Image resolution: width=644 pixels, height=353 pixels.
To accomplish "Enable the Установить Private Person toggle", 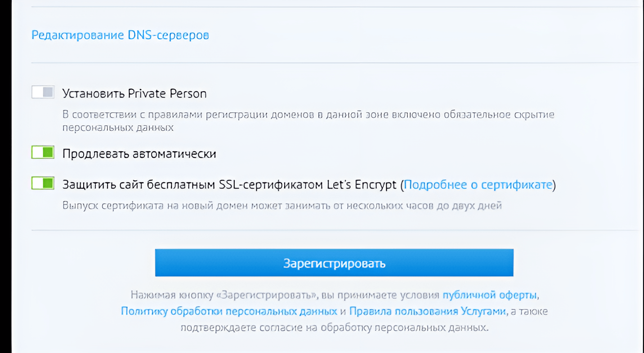I will point(42,93).
